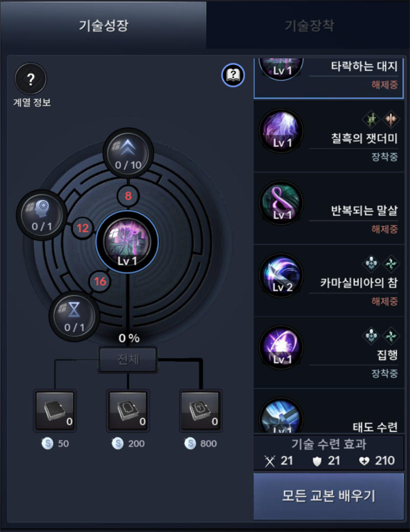The width and height of the screenshot is (410, 532).
Task: Select the 0/10 upgrade arrow node
Action: (x=128, y=153)
